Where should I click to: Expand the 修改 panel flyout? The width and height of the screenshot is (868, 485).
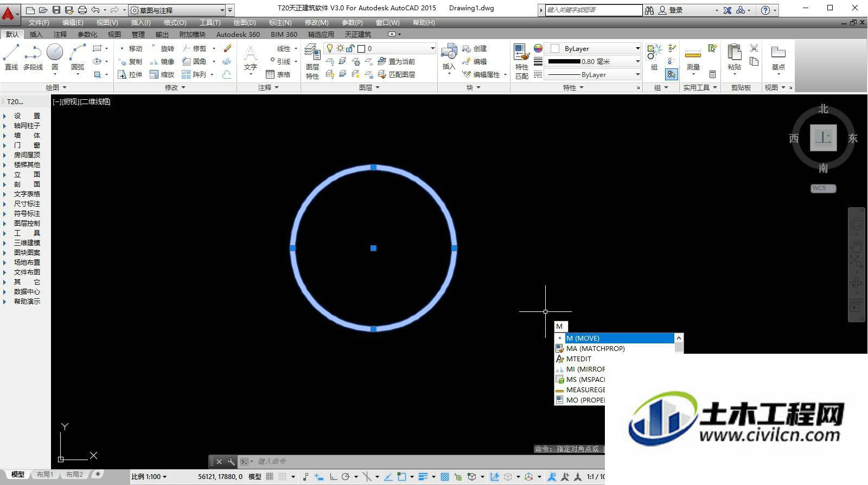pyautogui.click(x=175, y=87)
